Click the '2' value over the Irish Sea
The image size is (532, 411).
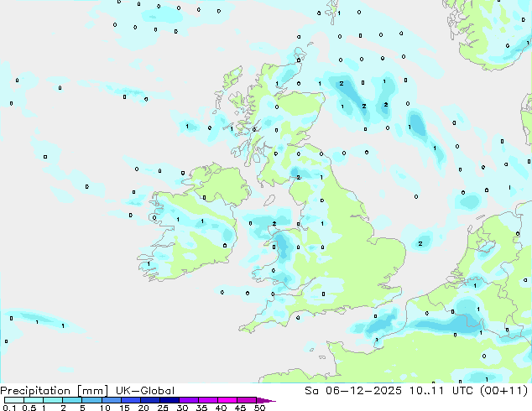click(x=274, y=224)
